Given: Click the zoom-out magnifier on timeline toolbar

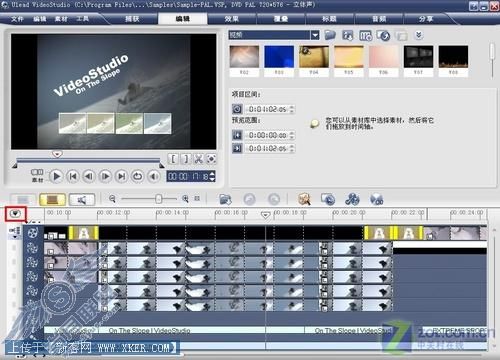Looking at the screenshot, I should [x=112, y=199].
